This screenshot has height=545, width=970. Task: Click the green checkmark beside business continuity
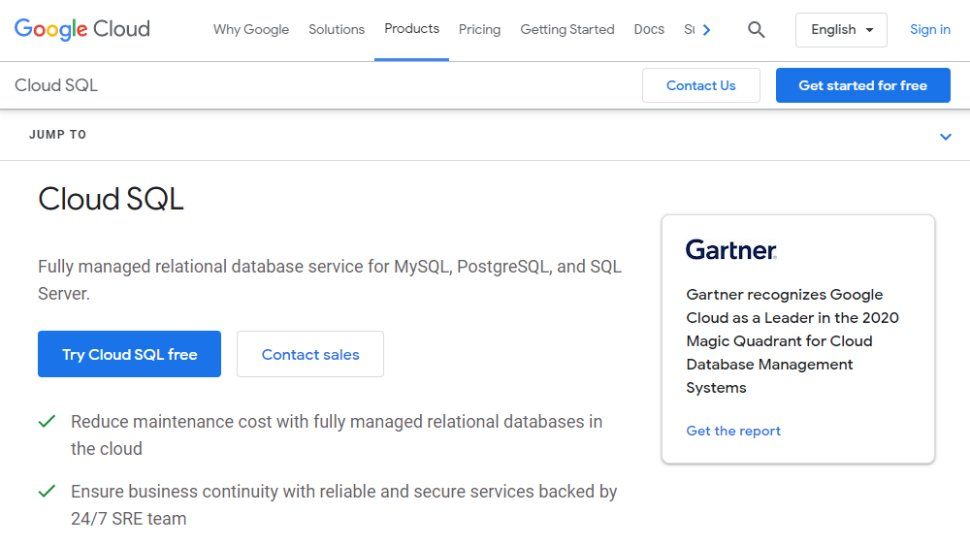coord(47,491)
